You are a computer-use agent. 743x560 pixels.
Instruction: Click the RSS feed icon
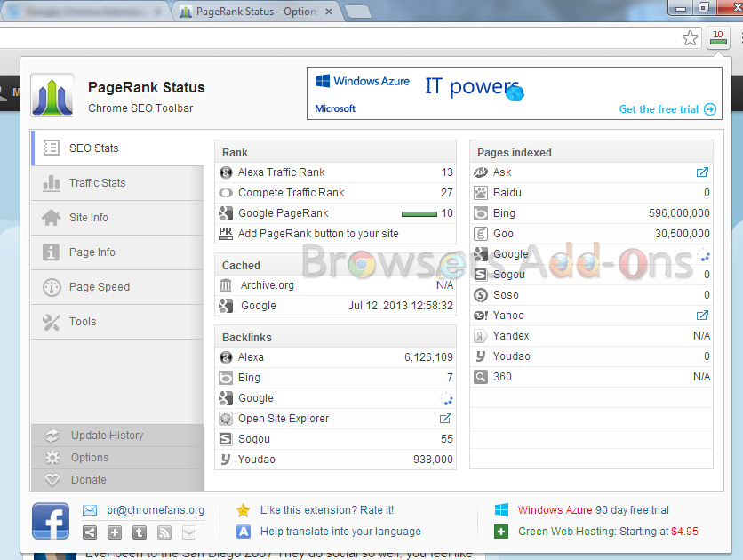(x=164, y=532)
